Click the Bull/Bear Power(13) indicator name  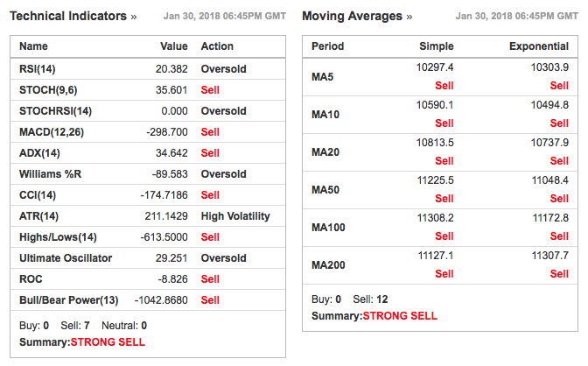[x=68, y=300]
